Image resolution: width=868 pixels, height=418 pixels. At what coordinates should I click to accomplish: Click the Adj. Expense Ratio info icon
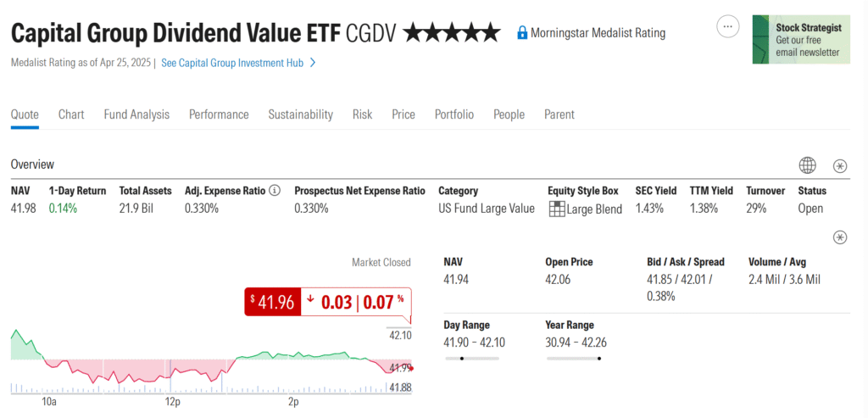pyautogui.click(x=275, y=191)
